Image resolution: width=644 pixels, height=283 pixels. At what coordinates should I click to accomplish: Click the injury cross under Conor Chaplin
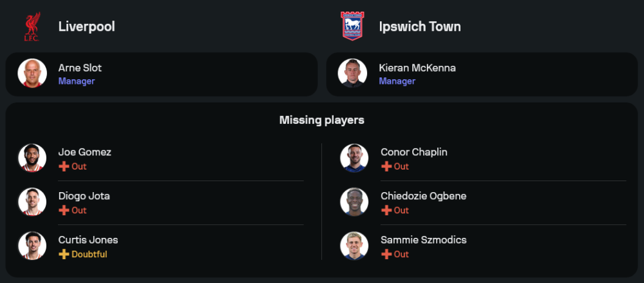click(386, 166)
